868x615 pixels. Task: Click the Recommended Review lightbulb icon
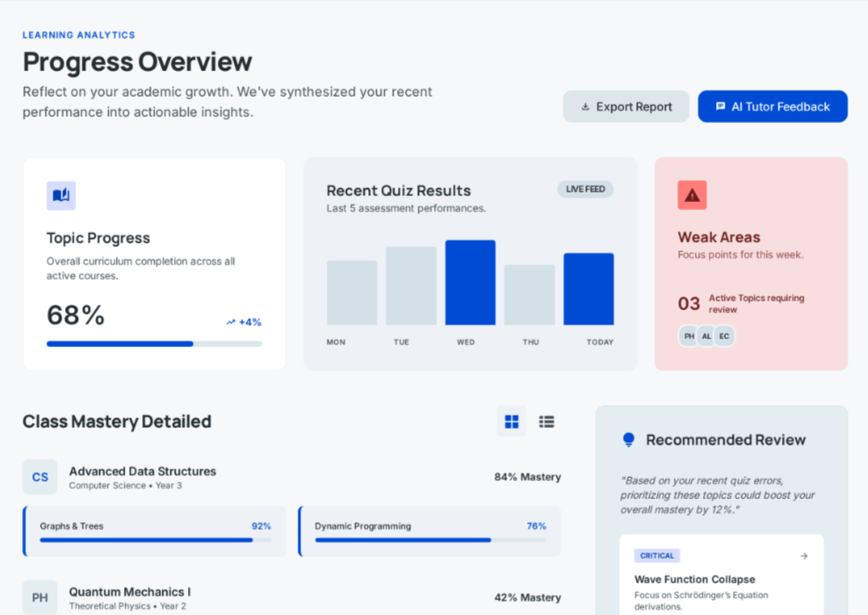(628, 439)
